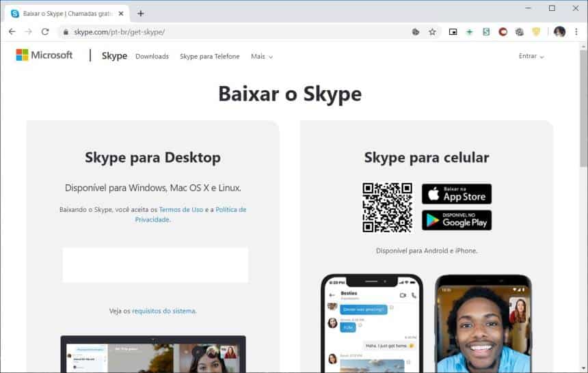Open the gray puzzle-like extension icon

coord(520,32)
